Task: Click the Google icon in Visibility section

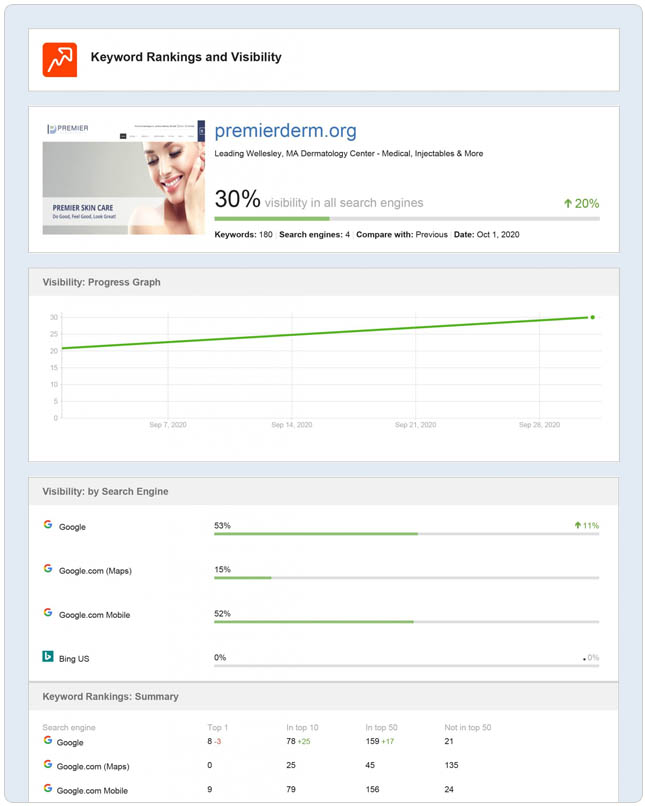Action: 47,525
